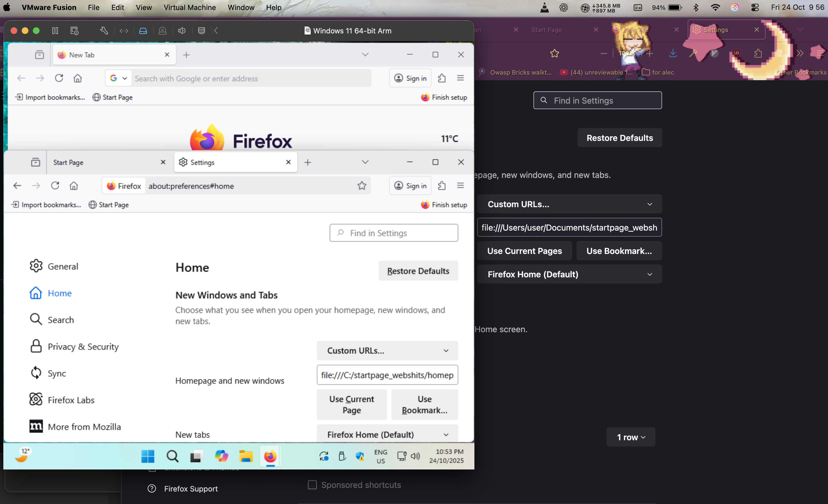Expand Custom URLs dropdown in Windows Firefox
828x504 pixels.
pos(387,351)
